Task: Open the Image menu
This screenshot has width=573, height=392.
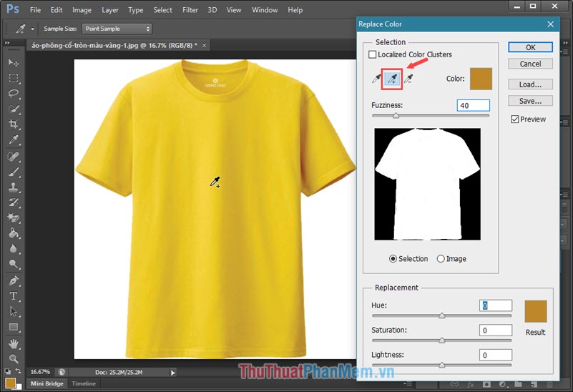Action: (x=82, y=10)
